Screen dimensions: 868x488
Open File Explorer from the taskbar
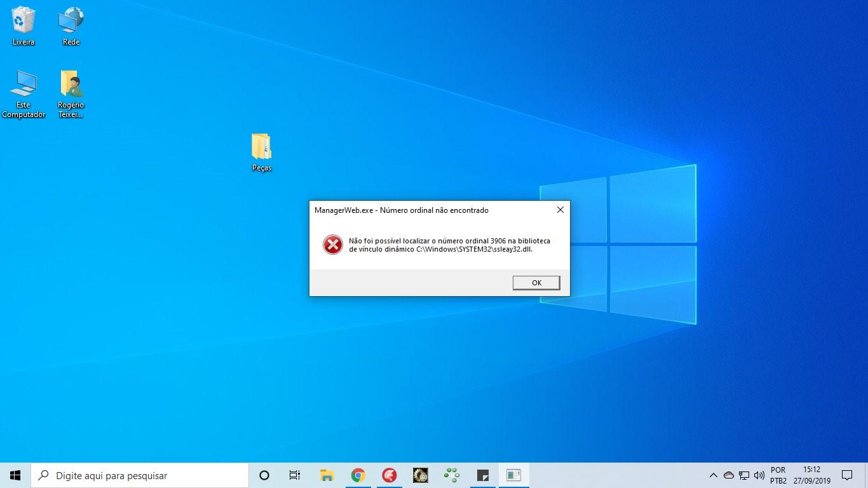point(327,475)
